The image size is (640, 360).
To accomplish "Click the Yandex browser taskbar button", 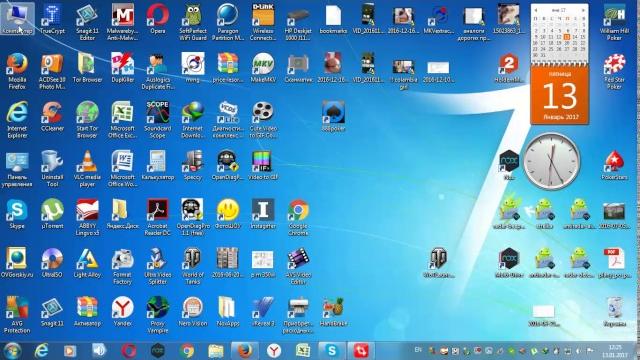I will click(x=274, y=351).
